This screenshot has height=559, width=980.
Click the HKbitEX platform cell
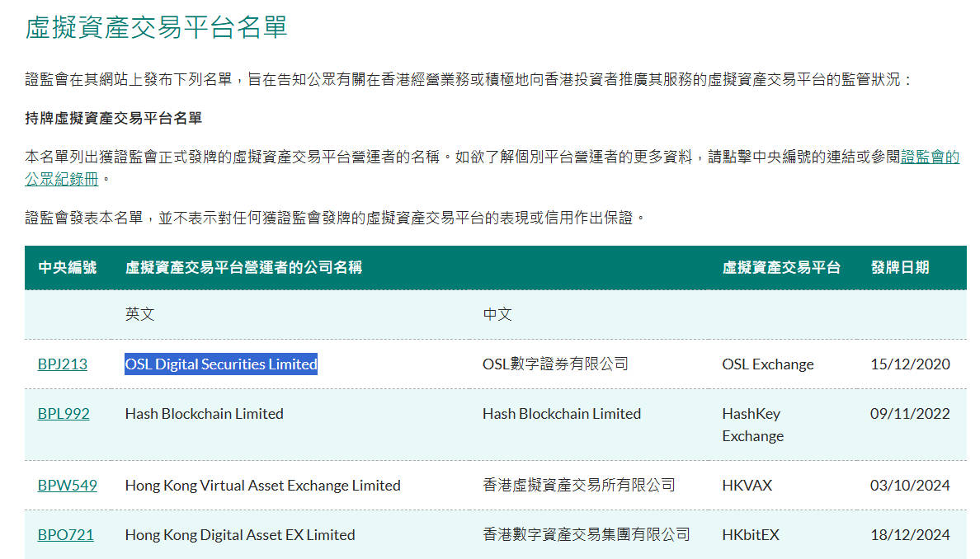click(750, 534)
